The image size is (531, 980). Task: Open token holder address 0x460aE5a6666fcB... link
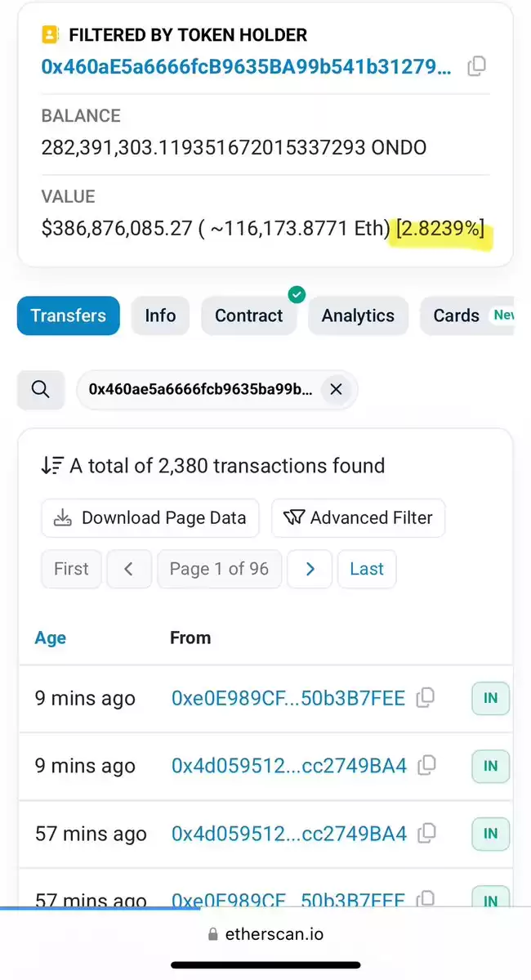pos(246,66)
